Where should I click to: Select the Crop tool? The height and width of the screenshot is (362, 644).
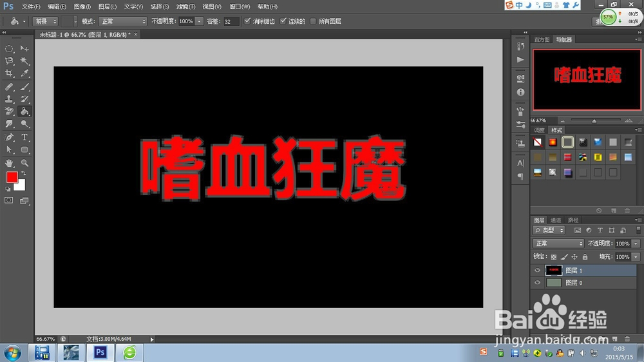[x=9, y=73]
